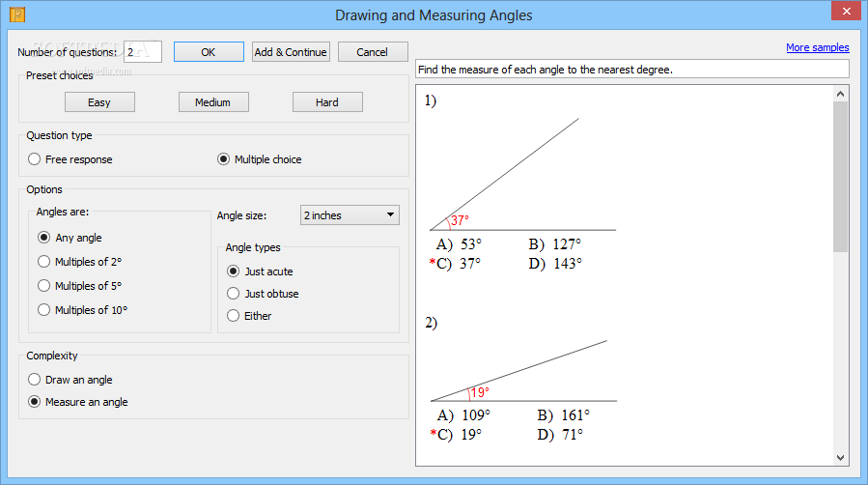Click the question number 2) label
Viewport: 868px width, 485px height.
click(432, 323)
